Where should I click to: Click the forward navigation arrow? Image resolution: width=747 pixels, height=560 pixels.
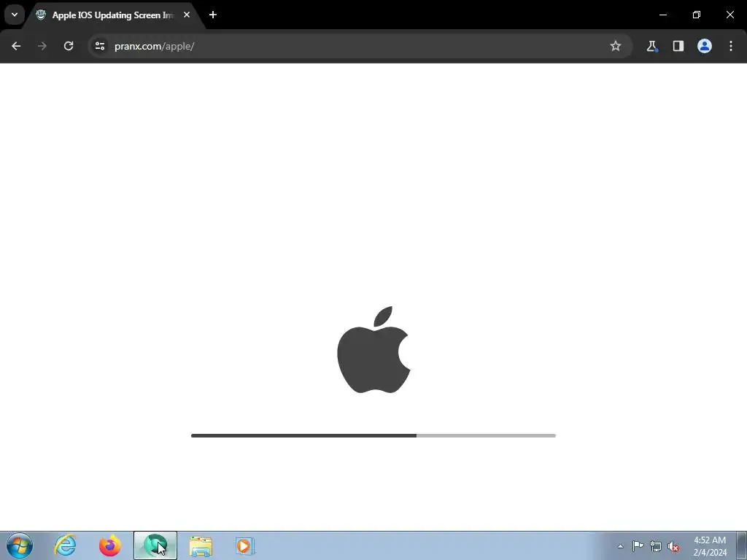pos(42,46)
